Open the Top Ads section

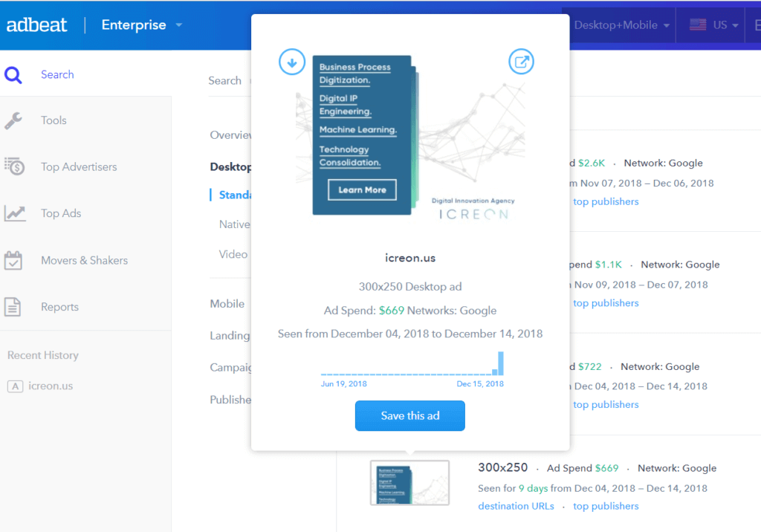[x=61, y=213]
